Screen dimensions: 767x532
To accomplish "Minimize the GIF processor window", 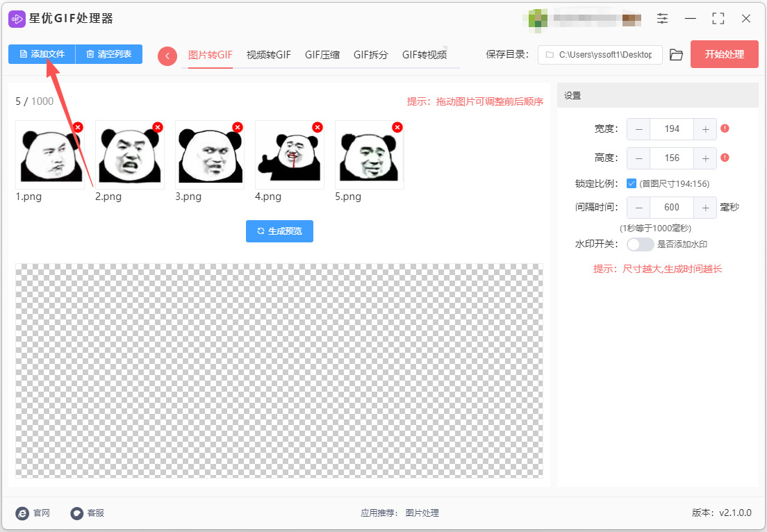I will click(690, 19).
